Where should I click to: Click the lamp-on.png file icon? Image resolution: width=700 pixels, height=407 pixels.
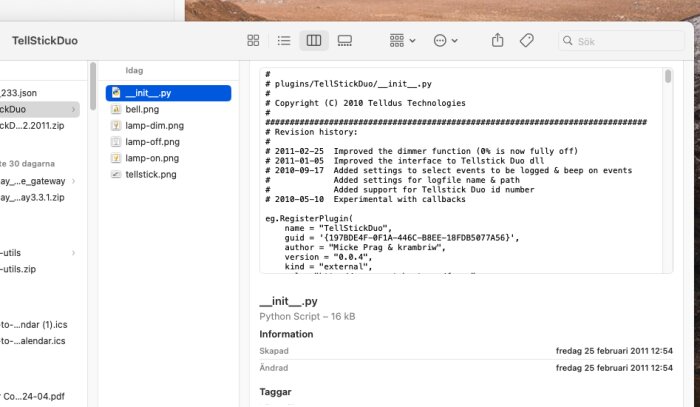point(116,158)
